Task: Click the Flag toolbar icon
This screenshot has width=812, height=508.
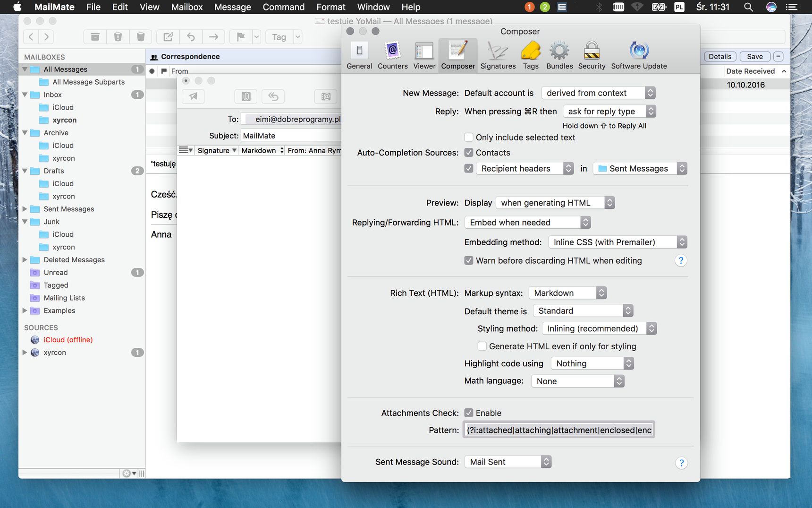Action: [x=241, y=37]
